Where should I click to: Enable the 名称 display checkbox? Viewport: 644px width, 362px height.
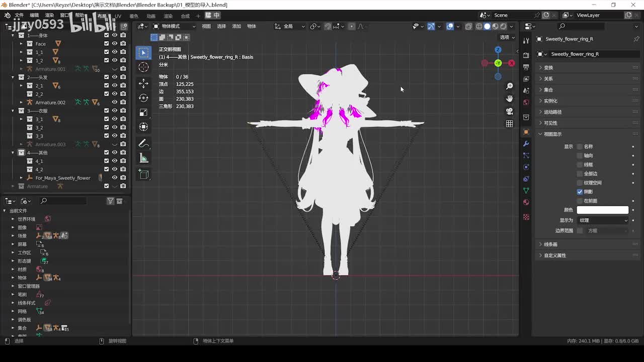[x=580, y=147]
